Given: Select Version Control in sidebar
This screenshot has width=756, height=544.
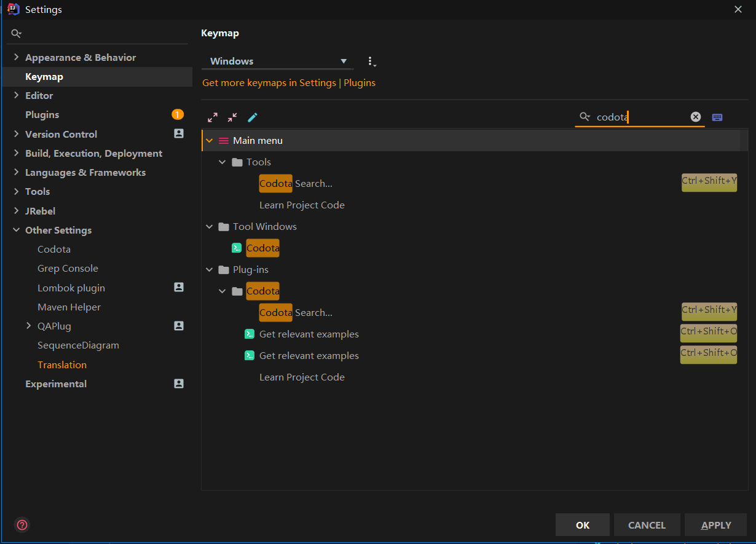Looking at the screenshot, I should 61,134.
